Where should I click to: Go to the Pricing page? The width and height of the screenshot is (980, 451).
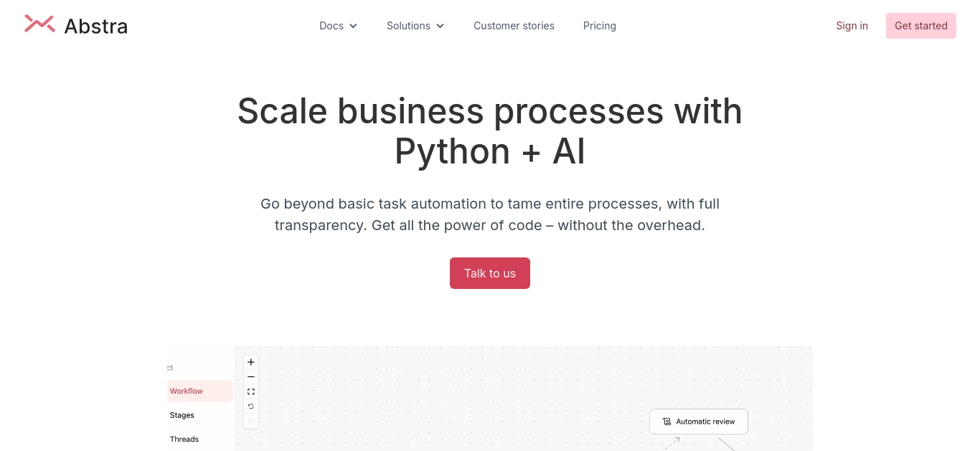pyautogui.click(x=600, y=26)
